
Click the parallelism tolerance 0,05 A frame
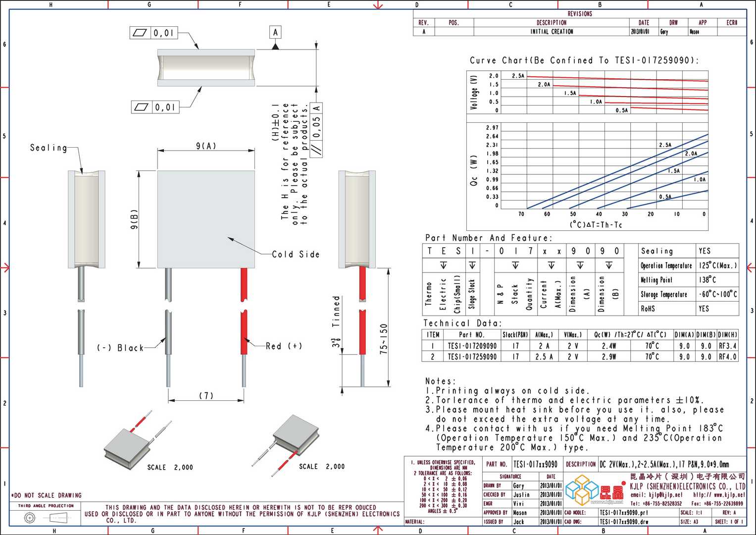point(316,130)
